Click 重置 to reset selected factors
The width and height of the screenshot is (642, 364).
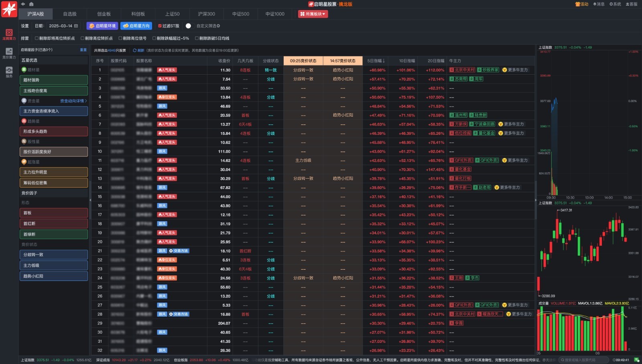tap(83, 50)
